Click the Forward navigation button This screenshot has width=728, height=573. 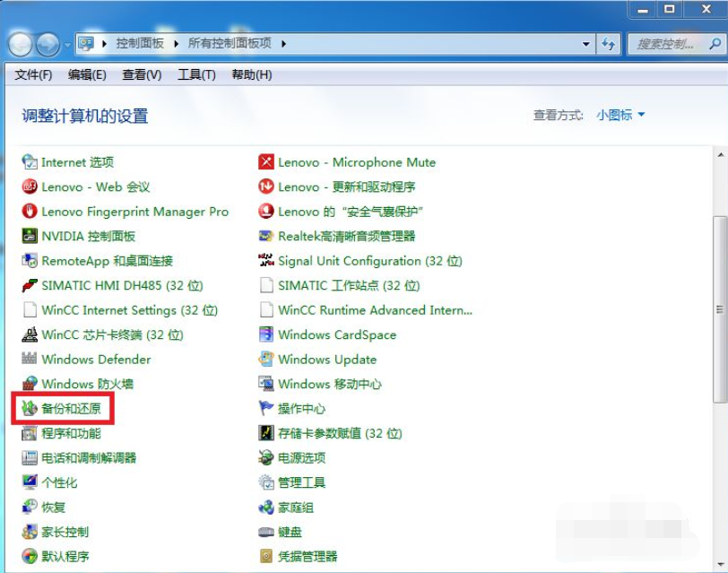pyautogui.click(x=48, y=45)
